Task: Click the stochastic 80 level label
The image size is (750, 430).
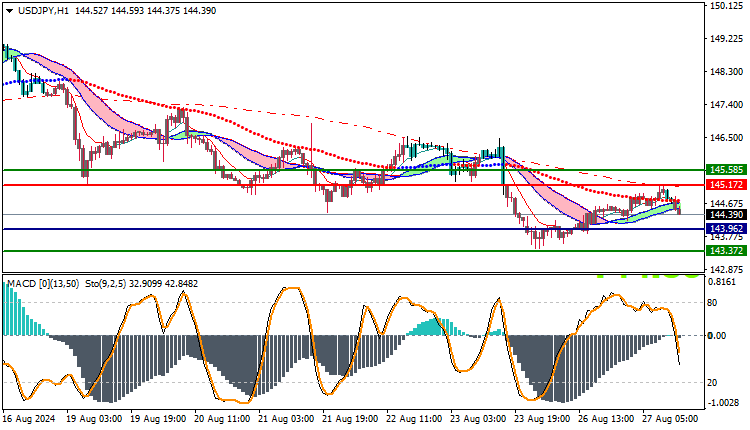Action: click(x=712, y=303)
